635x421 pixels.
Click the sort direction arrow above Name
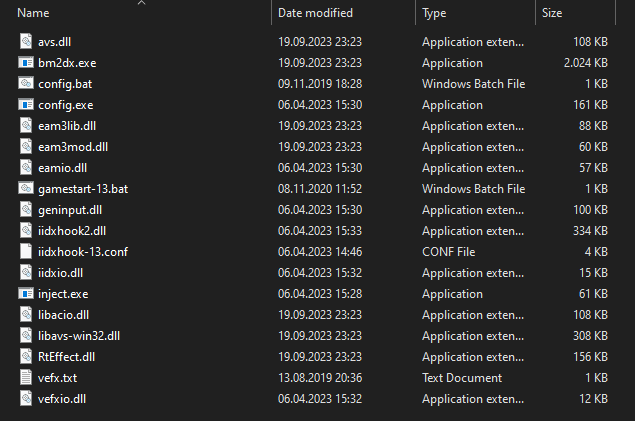pos(140,3)
